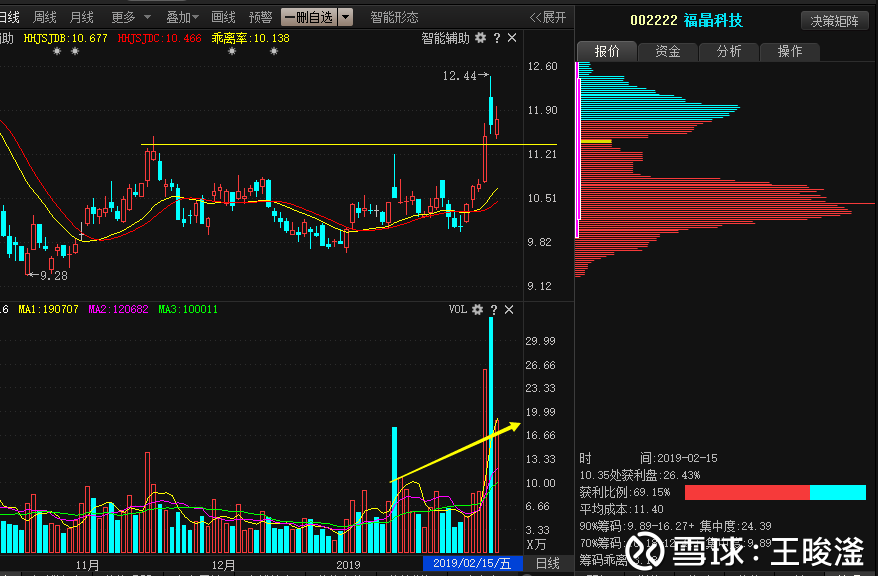878x576 pixels.
Task: Open the 更多 periods dropdown
Action: point(131,17)
